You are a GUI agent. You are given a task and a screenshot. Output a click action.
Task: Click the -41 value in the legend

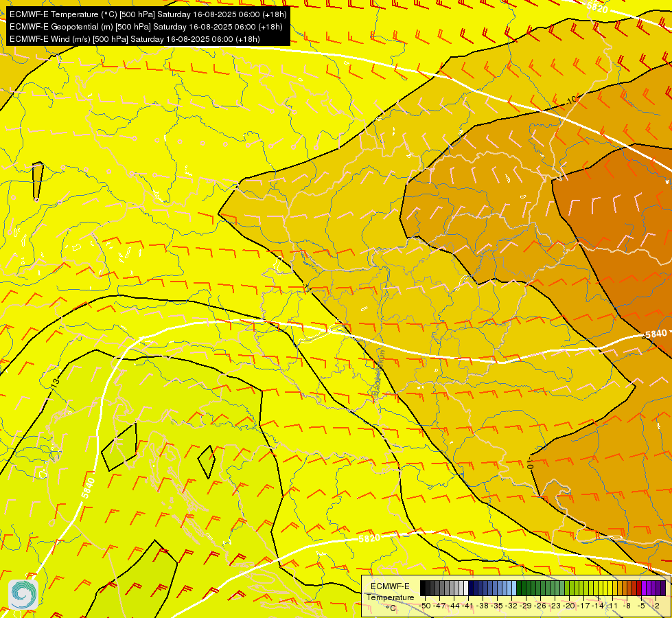tap(469, 606)
